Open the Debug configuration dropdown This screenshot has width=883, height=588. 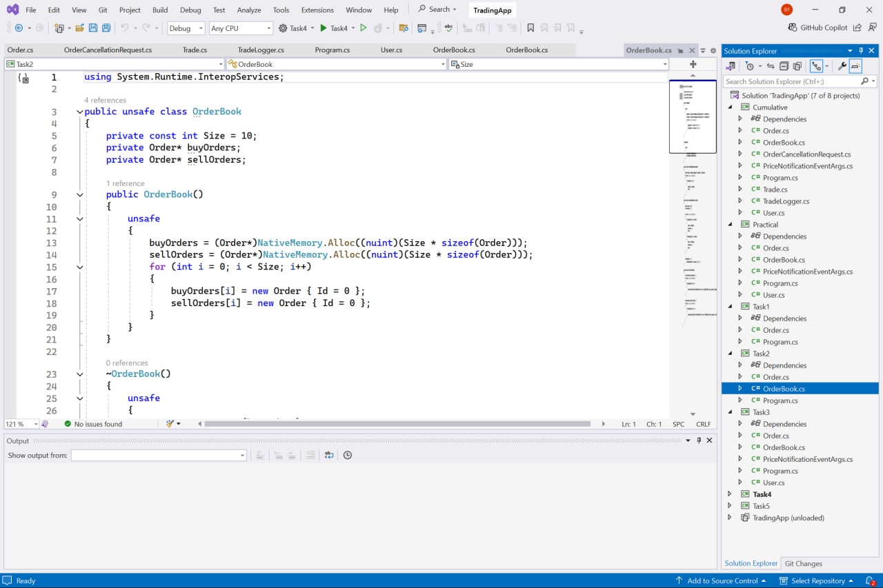click(186, 28)
